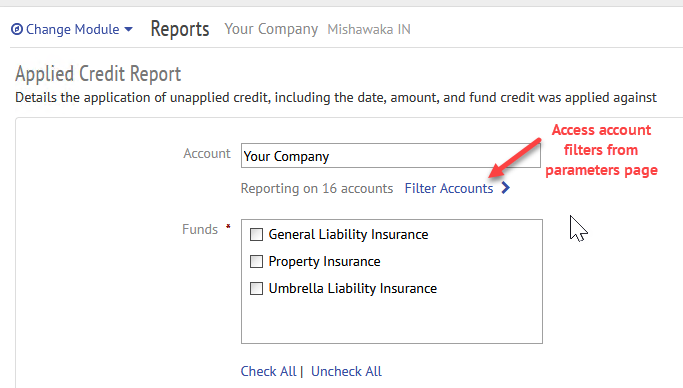Tick the General Liability Insurance checkbox
The width and height of the screenshot is (683, 388).
tap(256, 234)
